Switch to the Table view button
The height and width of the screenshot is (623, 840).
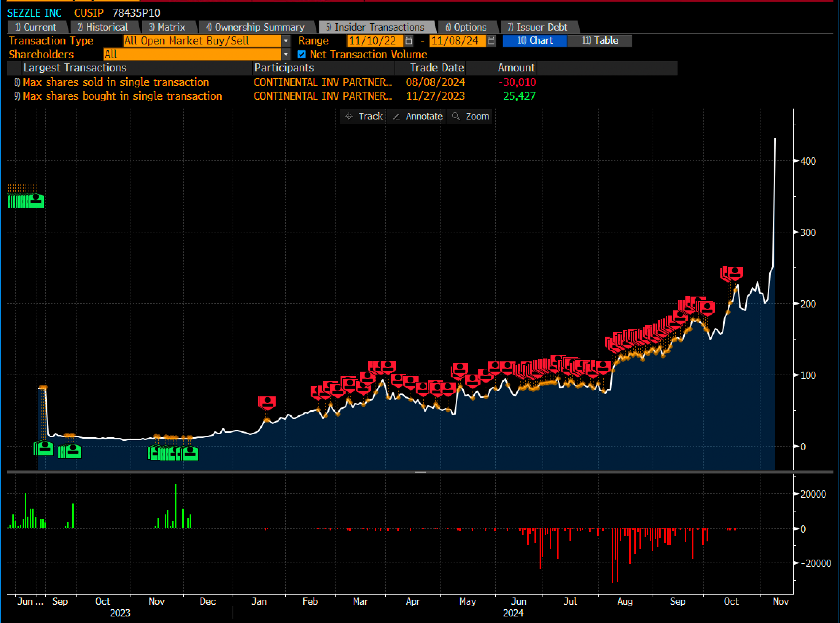[599, 40]
